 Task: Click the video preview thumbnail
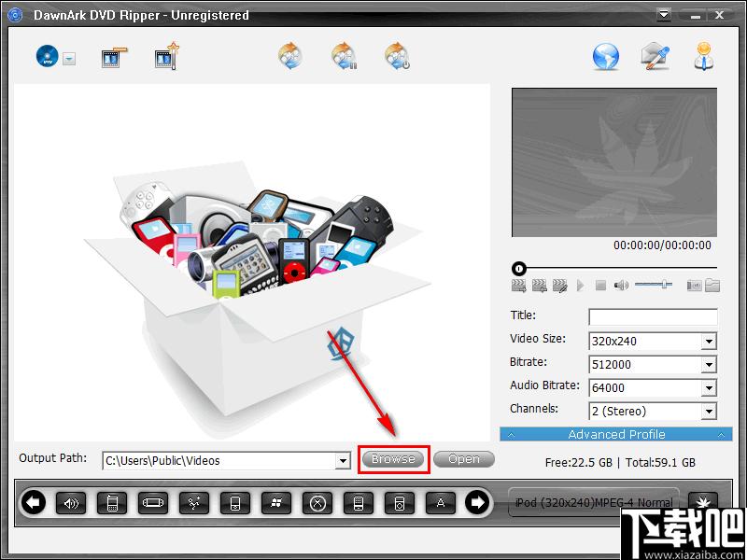pyautogui.click(x=614, y=162)
